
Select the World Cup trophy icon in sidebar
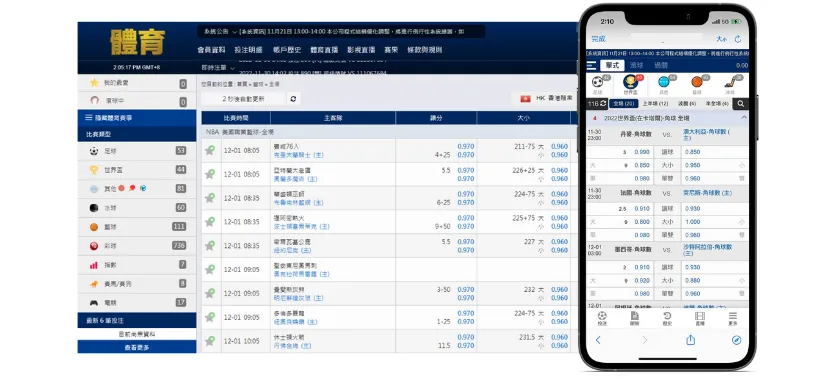tap(94, 170)
